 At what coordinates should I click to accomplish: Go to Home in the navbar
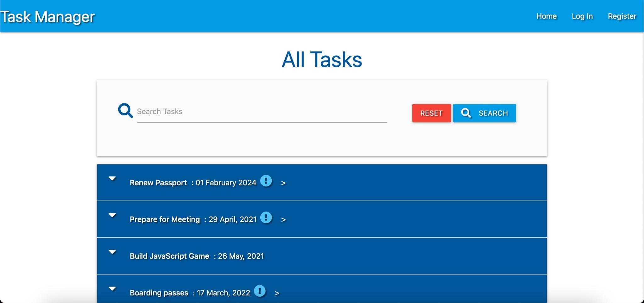(x=547, y=16)
